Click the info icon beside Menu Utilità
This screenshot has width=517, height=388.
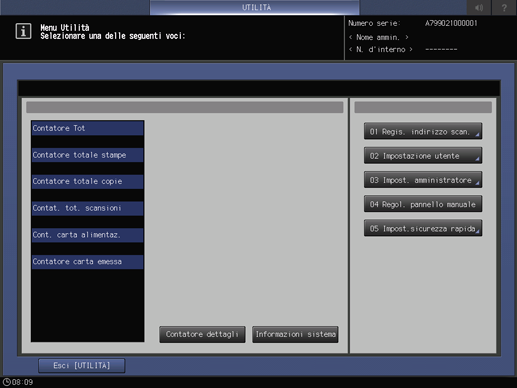23,31
